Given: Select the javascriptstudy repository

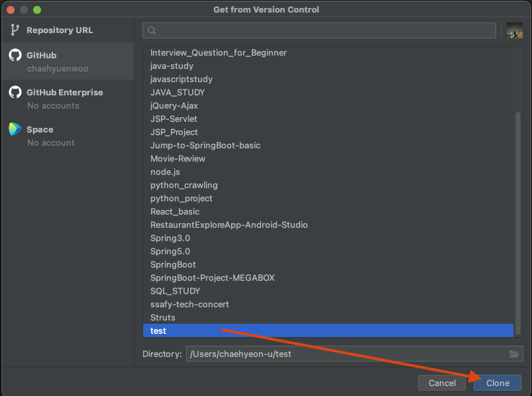Looking at the screenshot, I should pyautogui.click(x=328, y=79).
